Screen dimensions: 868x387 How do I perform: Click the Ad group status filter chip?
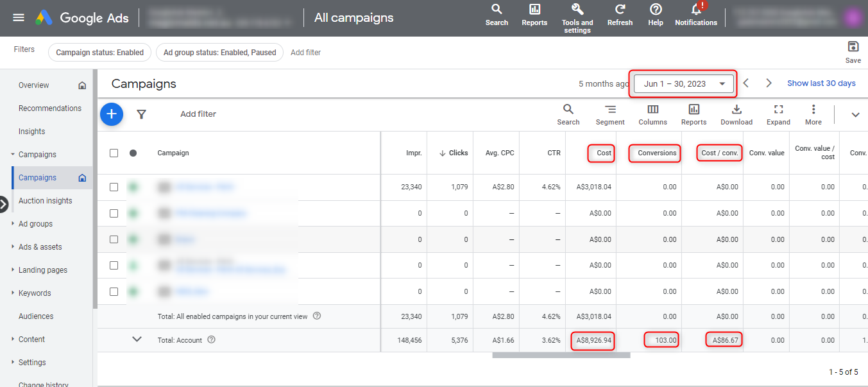219,53
